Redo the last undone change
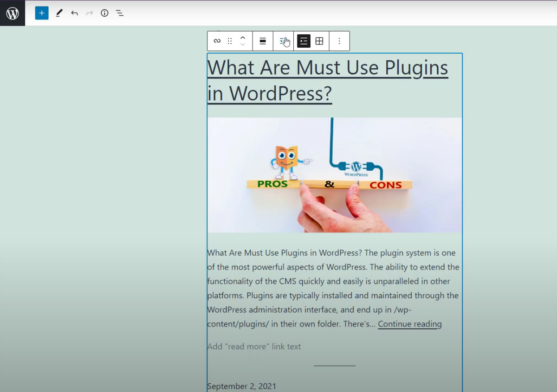Image resolution: width=557 pixels, height=392 pixels. [x=90, y=13]
